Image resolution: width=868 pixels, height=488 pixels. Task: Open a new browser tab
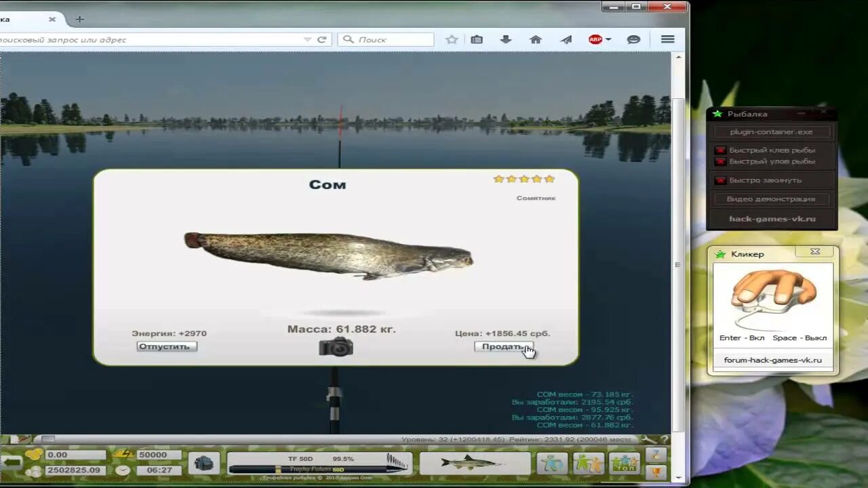(79, 20)
